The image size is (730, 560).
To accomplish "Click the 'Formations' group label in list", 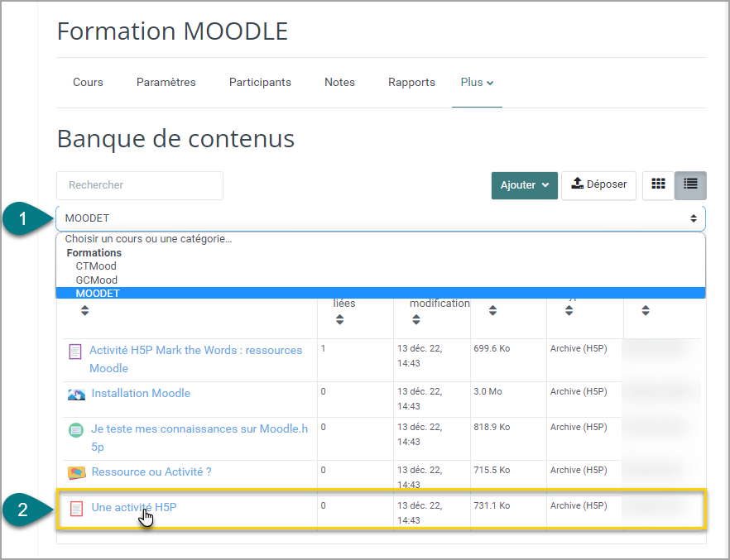I will pos(94,252).
